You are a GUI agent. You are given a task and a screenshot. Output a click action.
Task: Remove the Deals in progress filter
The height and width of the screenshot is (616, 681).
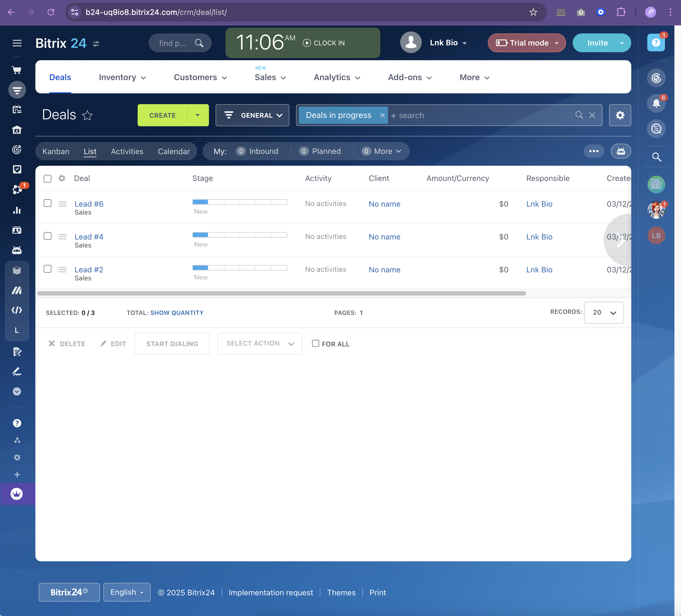point(382,115)
